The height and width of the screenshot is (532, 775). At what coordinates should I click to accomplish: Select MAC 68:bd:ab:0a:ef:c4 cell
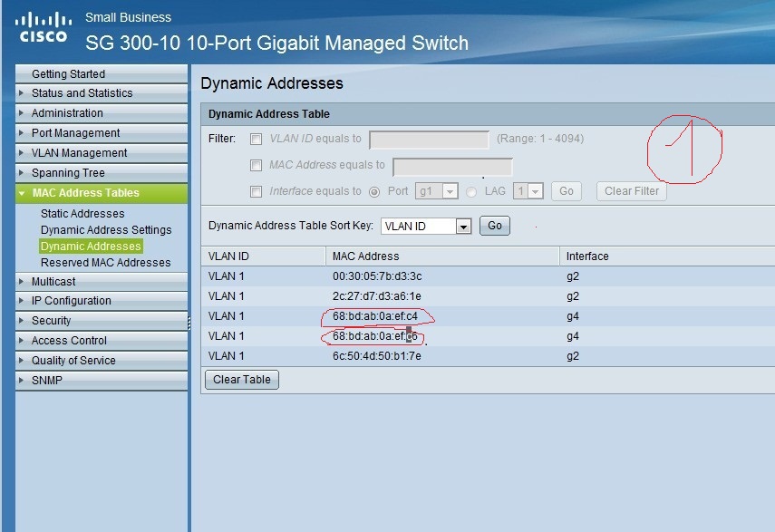[x=375, y=316]
